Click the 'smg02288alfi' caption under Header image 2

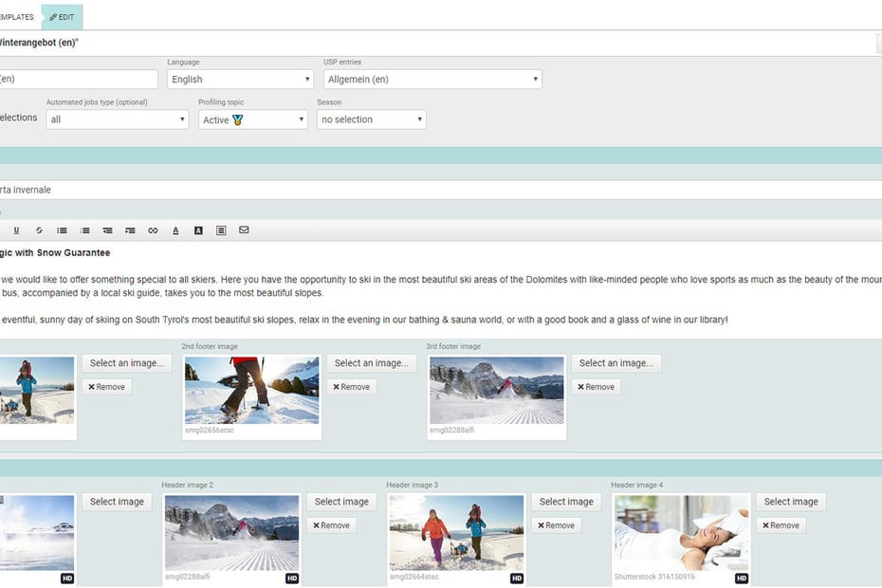point(188,577)
